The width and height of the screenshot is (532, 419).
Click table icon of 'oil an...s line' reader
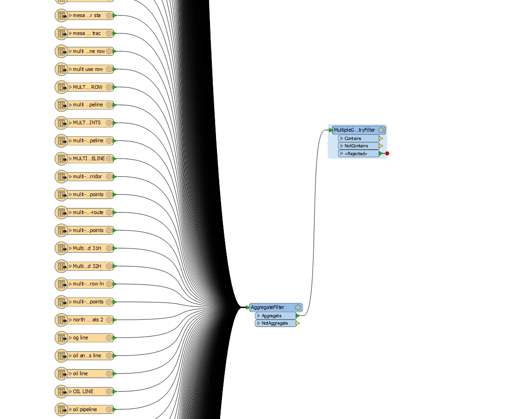click(62, 356)
